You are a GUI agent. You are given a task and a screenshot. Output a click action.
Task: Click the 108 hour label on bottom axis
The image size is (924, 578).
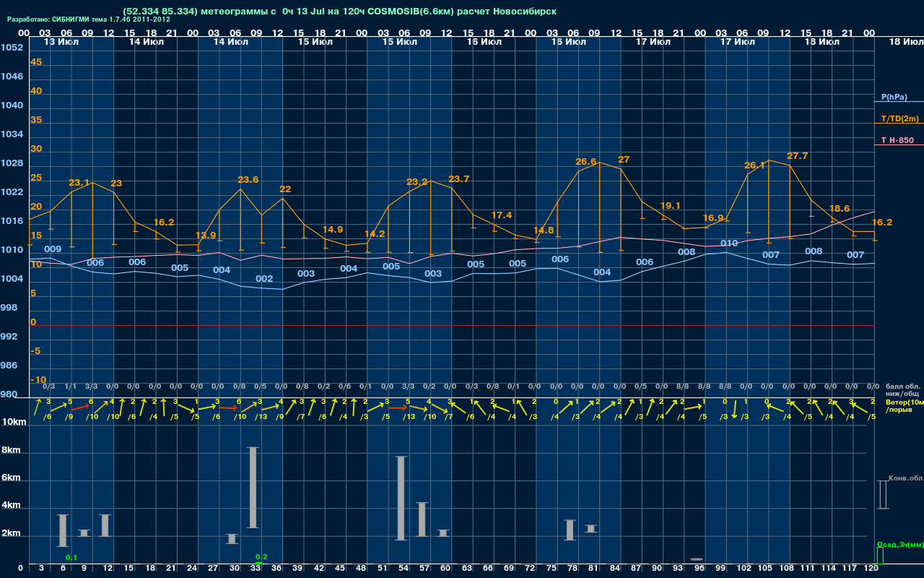785,569
